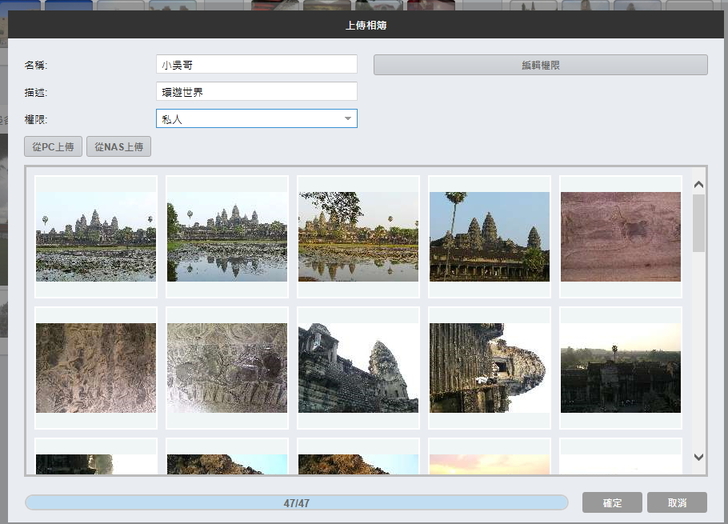Select second thumbnail with temple water reflection
The width and height of the screenshot is (728, 524).
(227, 237)
